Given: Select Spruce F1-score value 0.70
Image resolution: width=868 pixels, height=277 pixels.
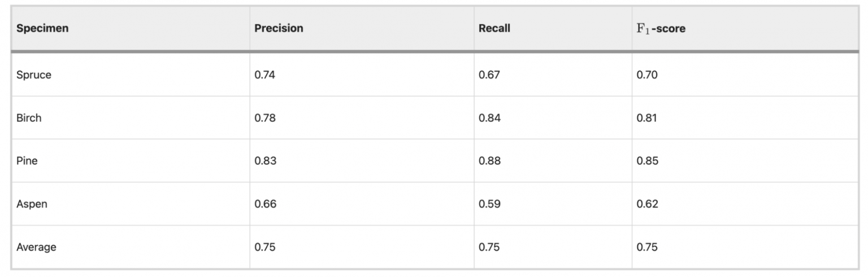Looking at the screenshot, I should (647, 75).
